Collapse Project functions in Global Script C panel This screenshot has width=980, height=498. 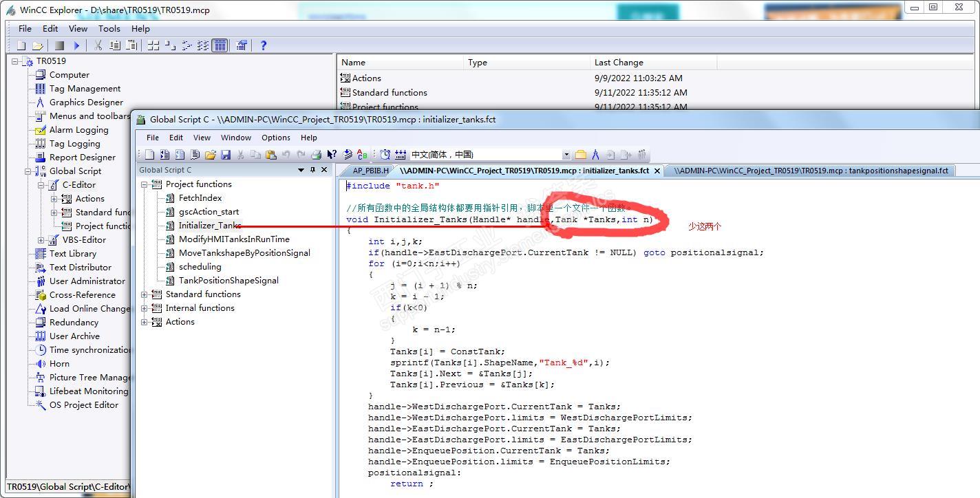[145, 184]
